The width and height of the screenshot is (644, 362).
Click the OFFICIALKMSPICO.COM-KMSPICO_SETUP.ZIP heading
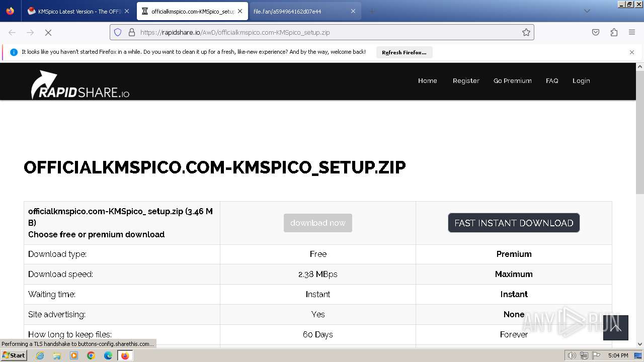point(215,167)
